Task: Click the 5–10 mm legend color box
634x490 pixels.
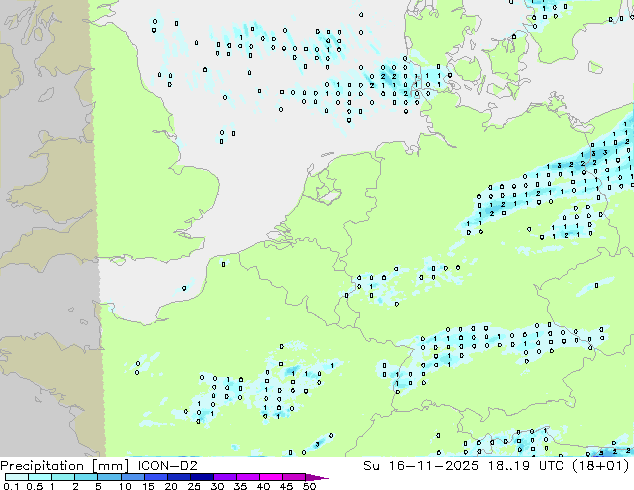Action: (x=109, y=477)
